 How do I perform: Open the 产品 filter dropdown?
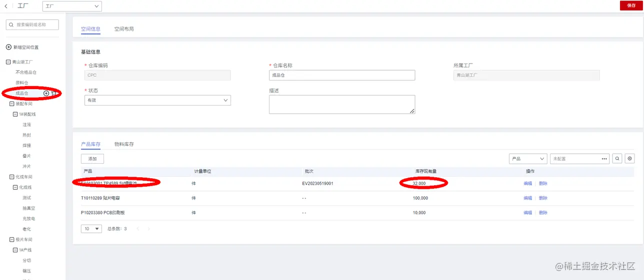click(527, 159)
